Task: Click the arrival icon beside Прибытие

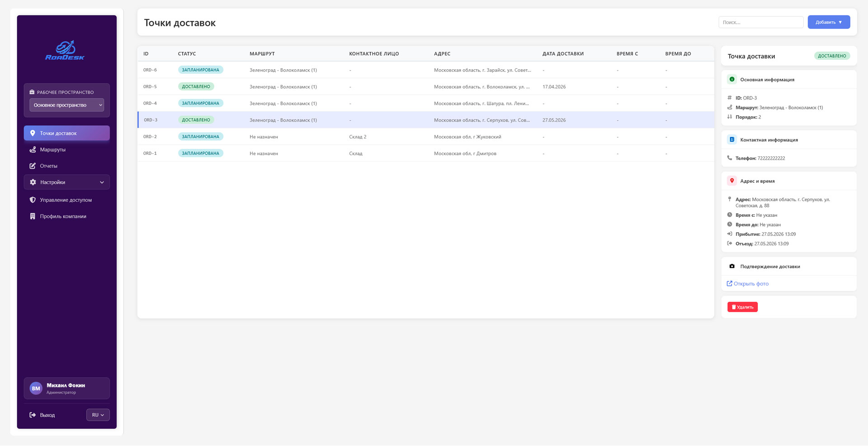Action: (730, 234)
